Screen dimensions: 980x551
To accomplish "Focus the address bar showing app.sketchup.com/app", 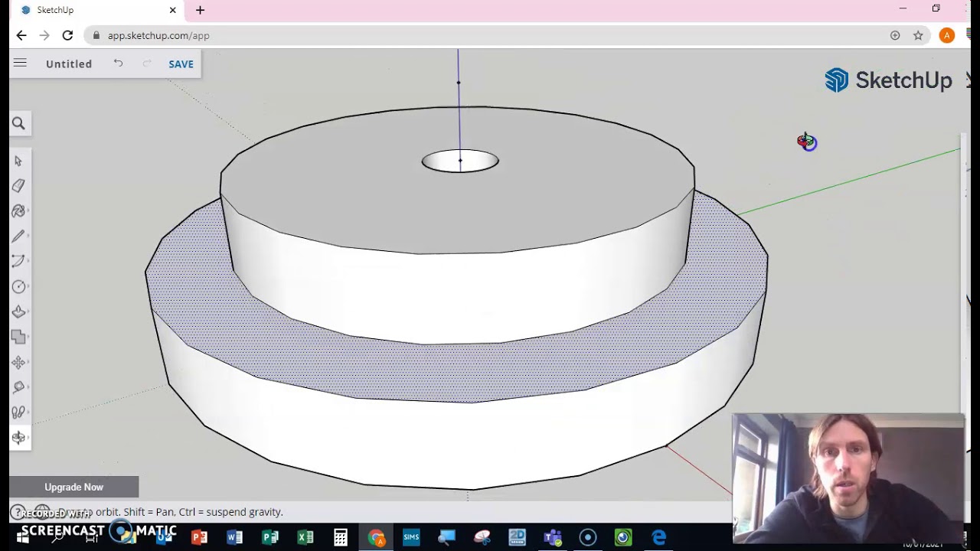I will pyautogui.click(x=490, y=35).
